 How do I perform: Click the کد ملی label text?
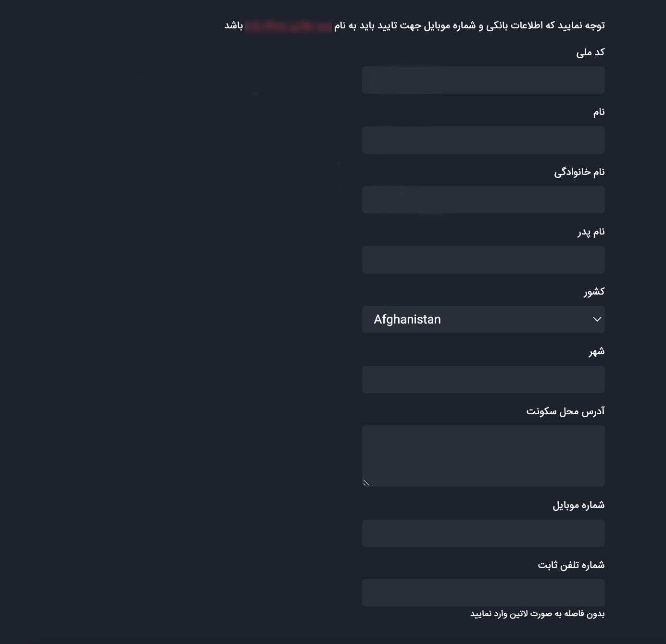pos(590,52)
